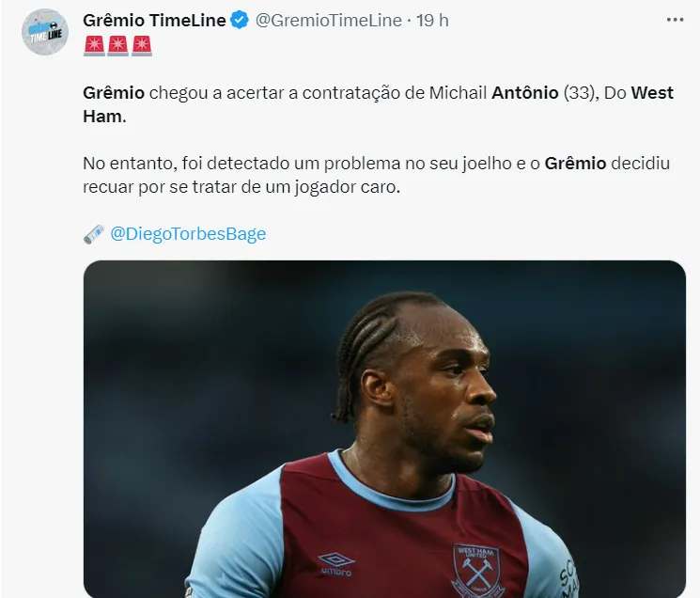Screen dimensions: 700x598
Task: Click the paragraph starting with No entanto
Action: tap(376, 174)
